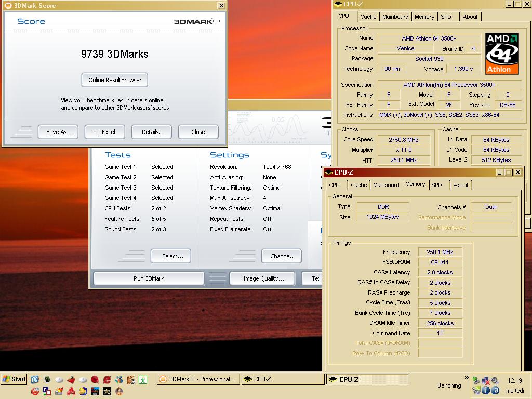Launch the red 'A' quick launch icon
Image resolution: width=532 pixels, height=399 pixels.
71,391
